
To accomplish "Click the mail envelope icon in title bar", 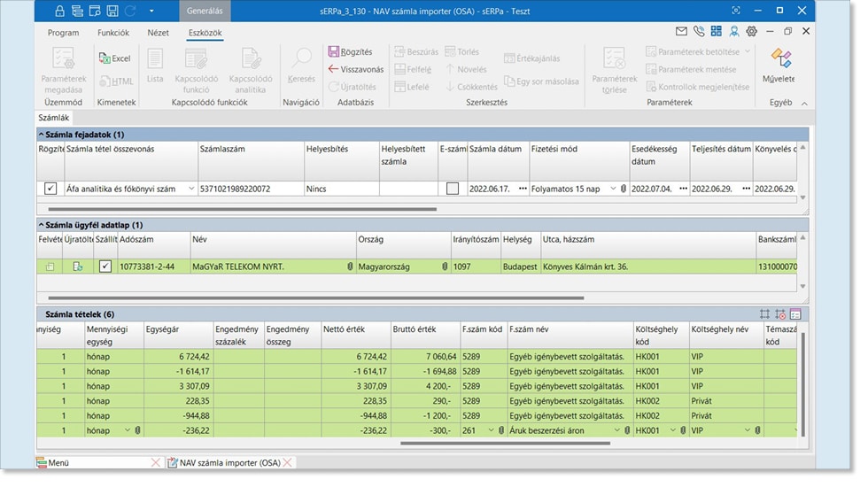I will pyautogui.click(x=681, y=32).
